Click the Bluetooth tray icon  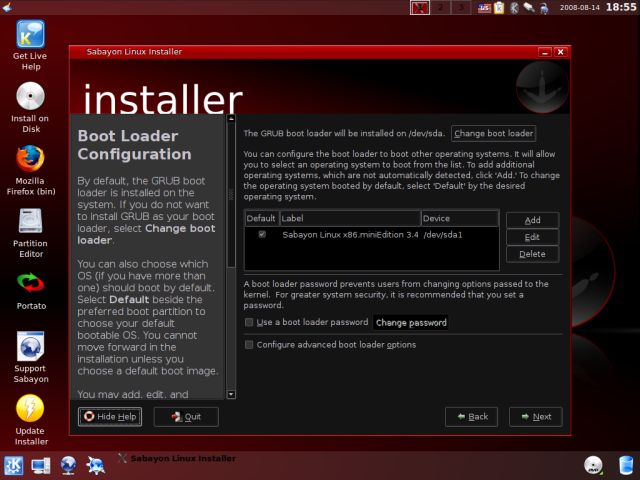point(514,8)
